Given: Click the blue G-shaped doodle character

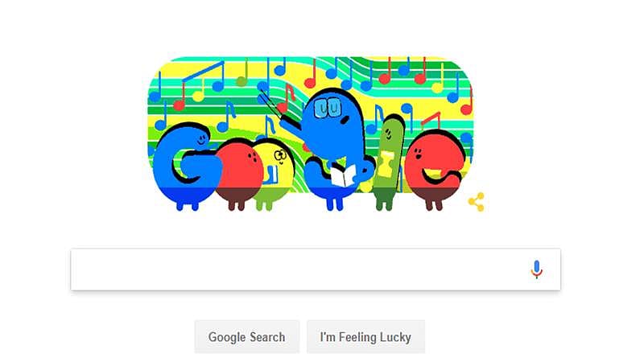Looking at the screenshot, I should [185, 167].
